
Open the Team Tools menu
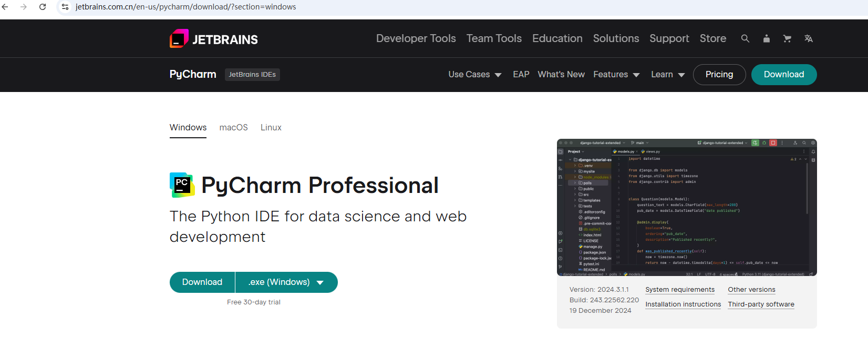click(494, 38)
